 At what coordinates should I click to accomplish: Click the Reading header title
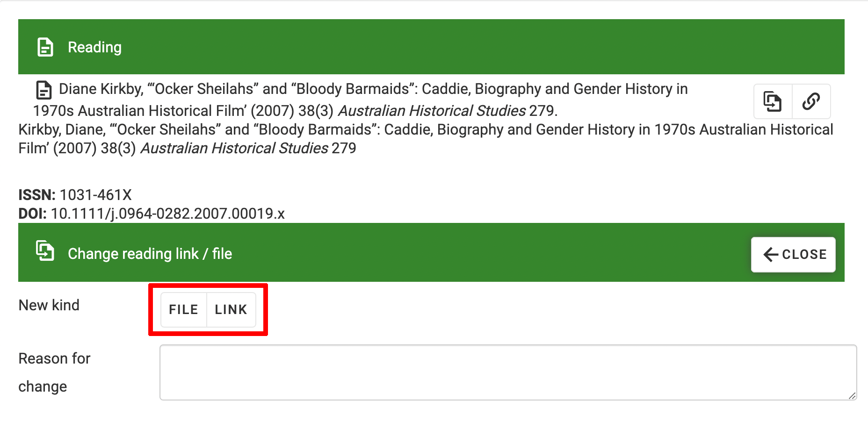tap(94, 47)
